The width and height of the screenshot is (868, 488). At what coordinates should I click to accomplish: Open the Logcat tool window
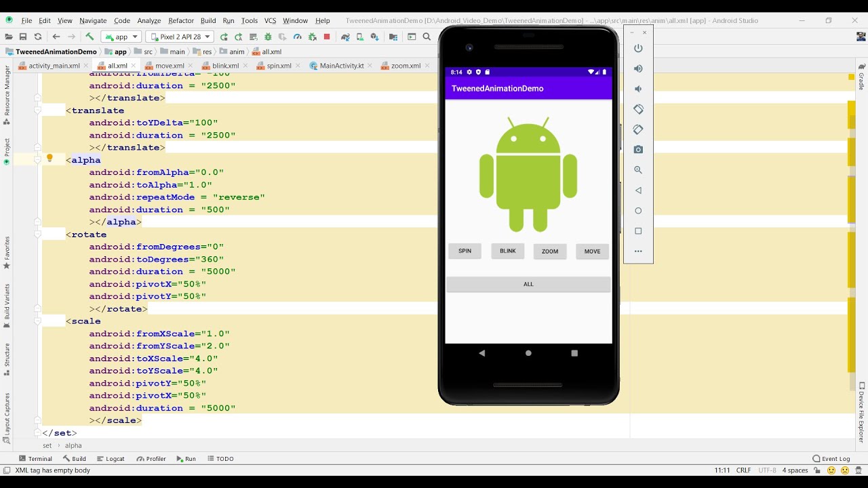[111, 459]
